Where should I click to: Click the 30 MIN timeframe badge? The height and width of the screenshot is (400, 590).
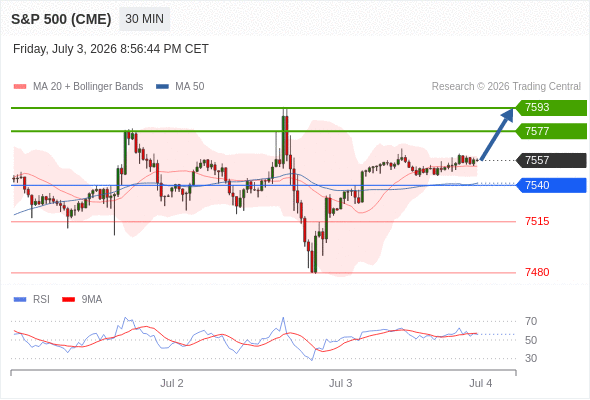click(144, 19)
